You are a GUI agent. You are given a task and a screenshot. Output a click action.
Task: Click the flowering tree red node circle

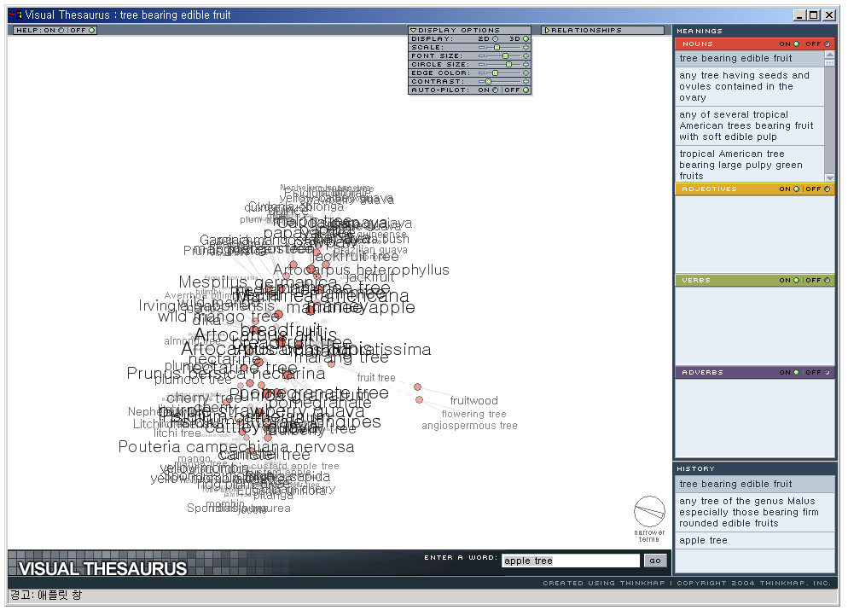coord(419,399)
